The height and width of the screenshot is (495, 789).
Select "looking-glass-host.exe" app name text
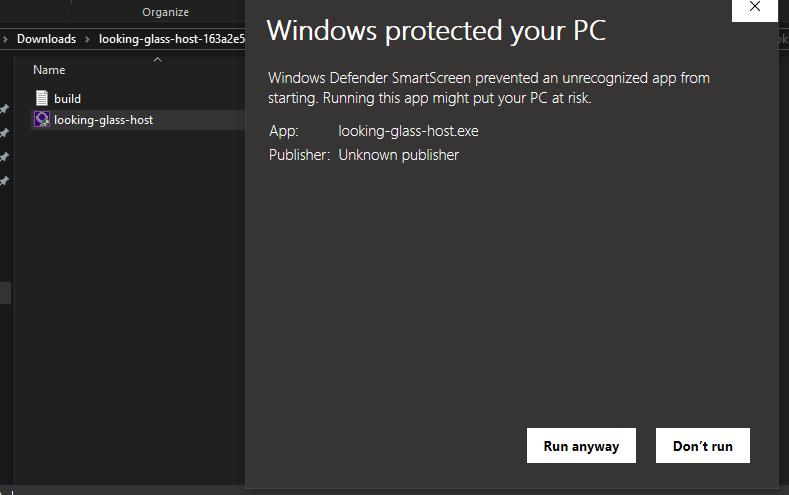pyautogui.click(x=409, y=131)
